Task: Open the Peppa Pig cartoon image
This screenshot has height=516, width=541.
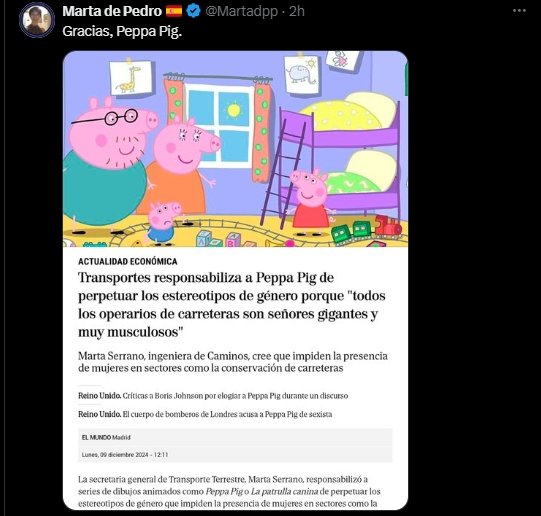Action: 235,149
